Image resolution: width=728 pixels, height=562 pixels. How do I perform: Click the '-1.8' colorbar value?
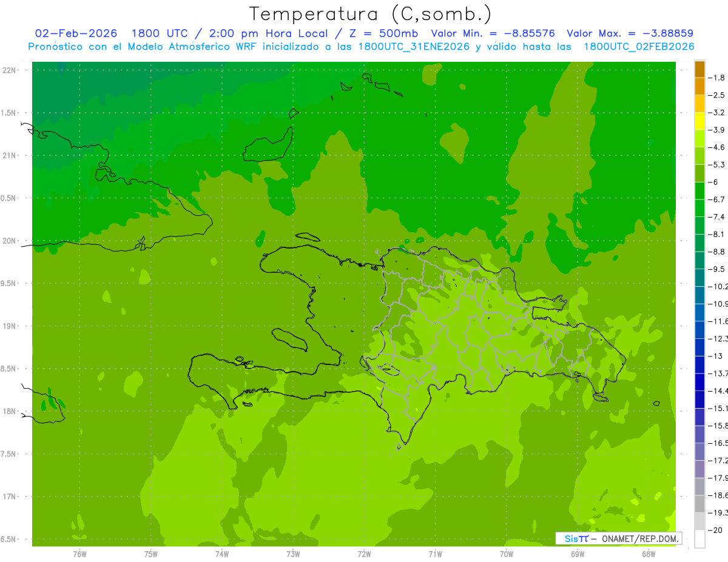point(717,78)
